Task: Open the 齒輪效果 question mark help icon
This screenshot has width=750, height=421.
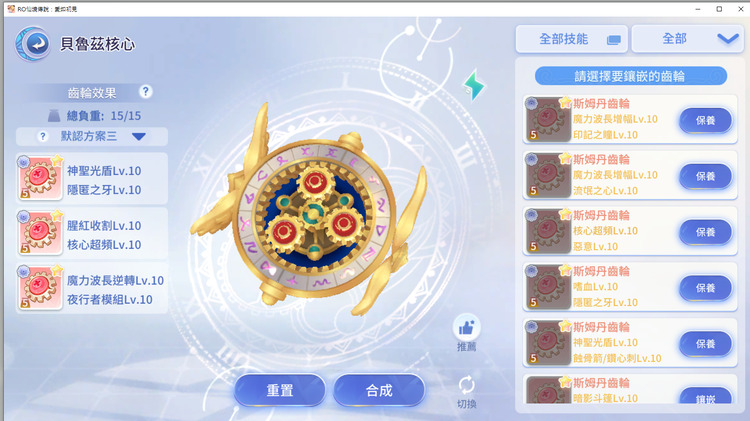Action: [146, 91]
